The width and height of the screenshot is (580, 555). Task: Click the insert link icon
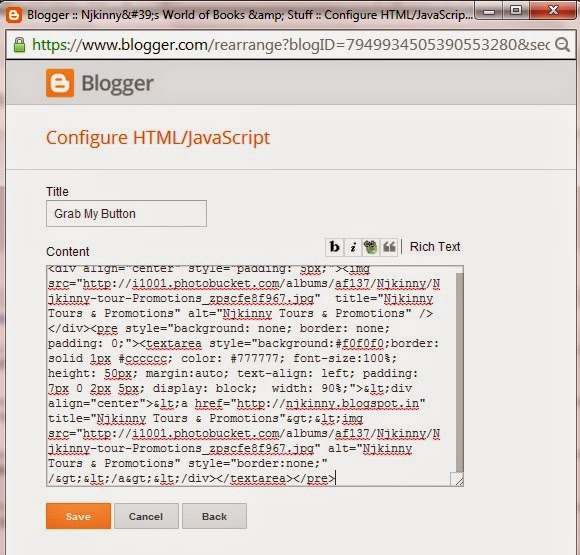tap(370, 247)
